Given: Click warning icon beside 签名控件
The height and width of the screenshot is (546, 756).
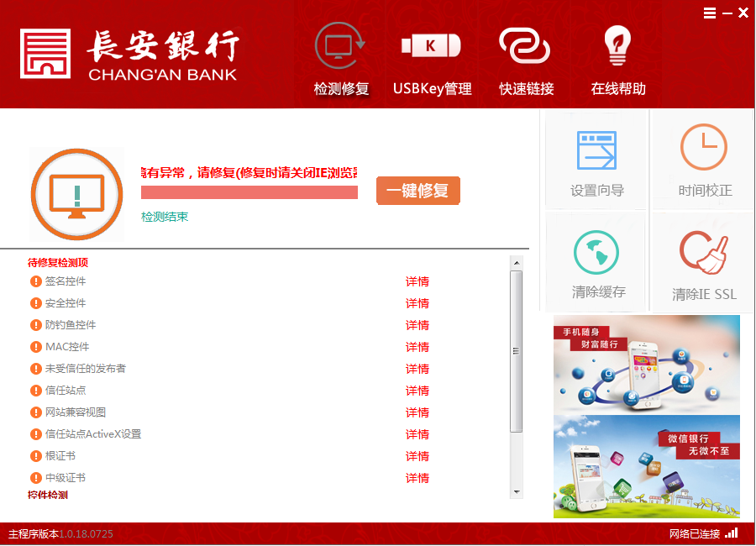Looking at the screenshot, I should point(35,281).
